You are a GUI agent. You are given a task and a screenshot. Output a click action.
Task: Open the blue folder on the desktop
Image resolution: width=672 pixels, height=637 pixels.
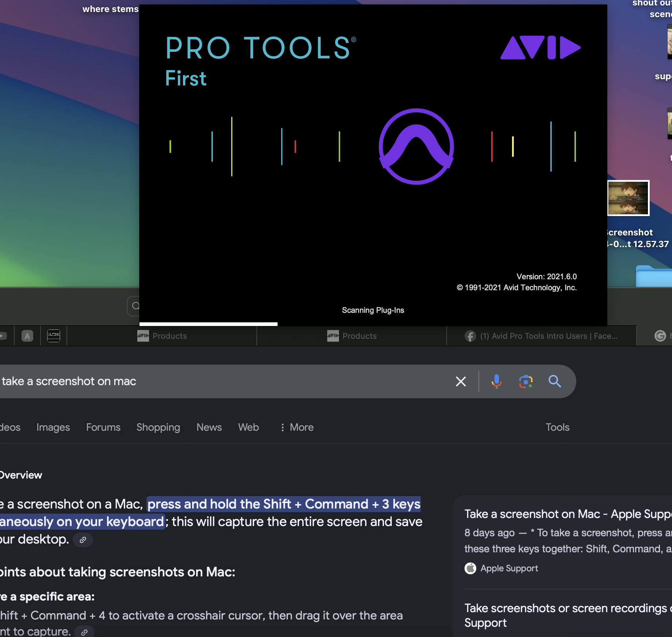(x=654, y=276)
